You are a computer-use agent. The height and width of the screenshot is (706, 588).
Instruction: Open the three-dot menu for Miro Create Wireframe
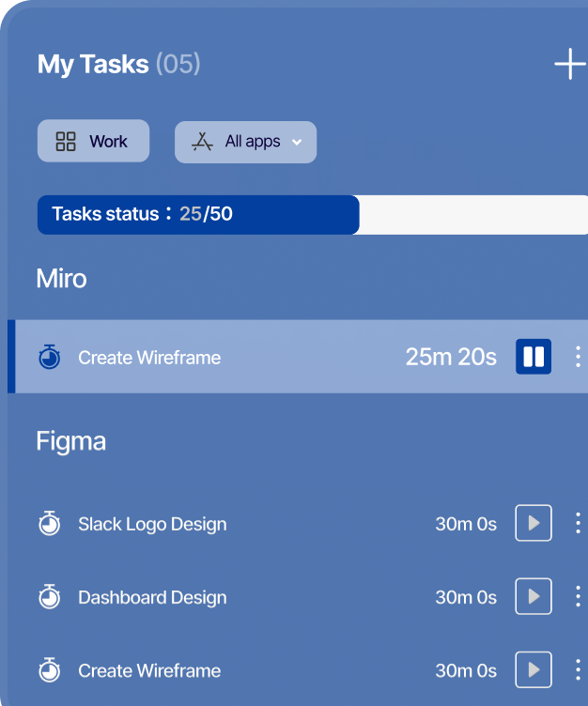pyautogui.click(x=578, y=357)
